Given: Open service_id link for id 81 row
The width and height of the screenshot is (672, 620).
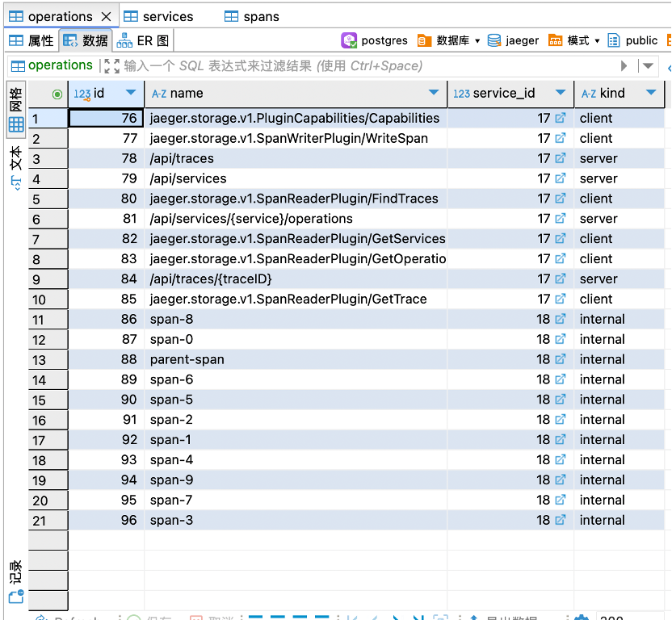Looking at the screenshot, I should 561,219.
